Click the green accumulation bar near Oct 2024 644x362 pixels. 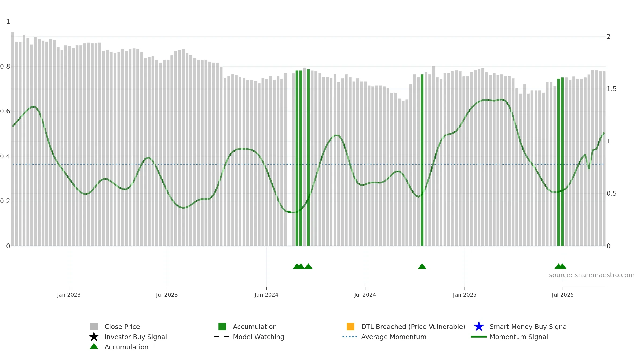pos(422,160)
